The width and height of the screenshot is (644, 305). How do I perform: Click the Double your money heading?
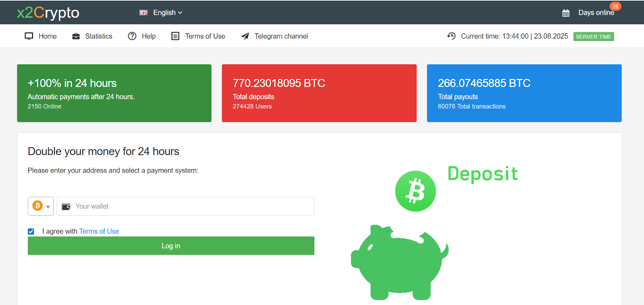tap(103, 152)
